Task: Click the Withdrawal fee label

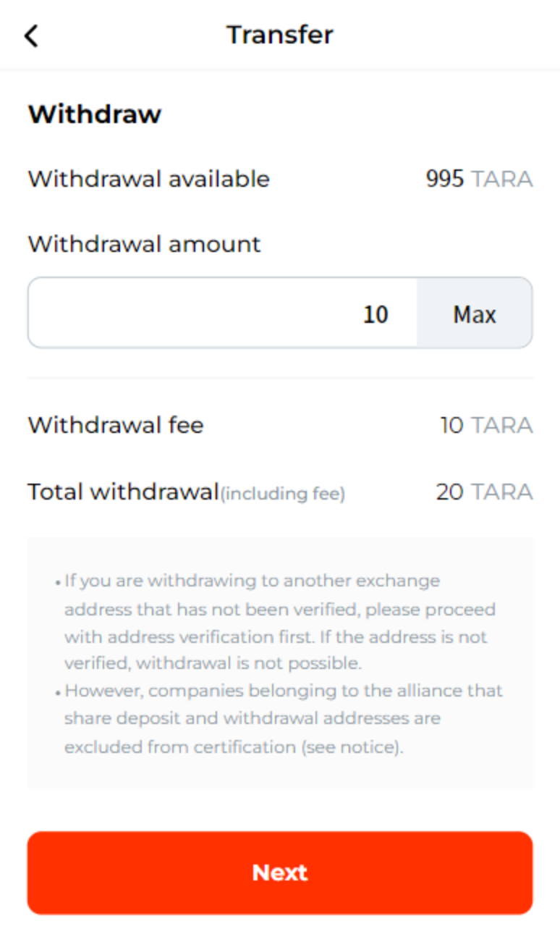Action: click(x=116, y=425)
